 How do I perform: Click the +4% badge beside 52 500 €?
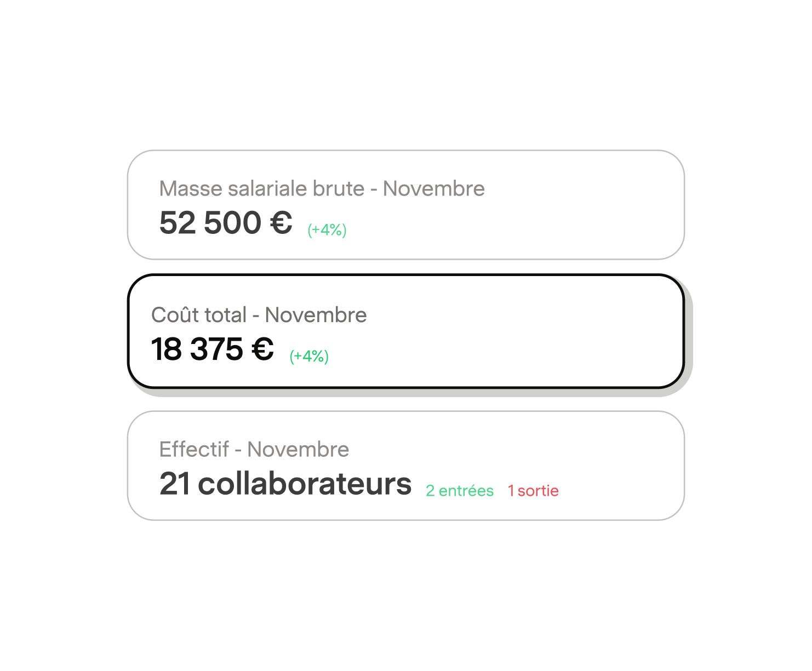[x=327, y=230]
